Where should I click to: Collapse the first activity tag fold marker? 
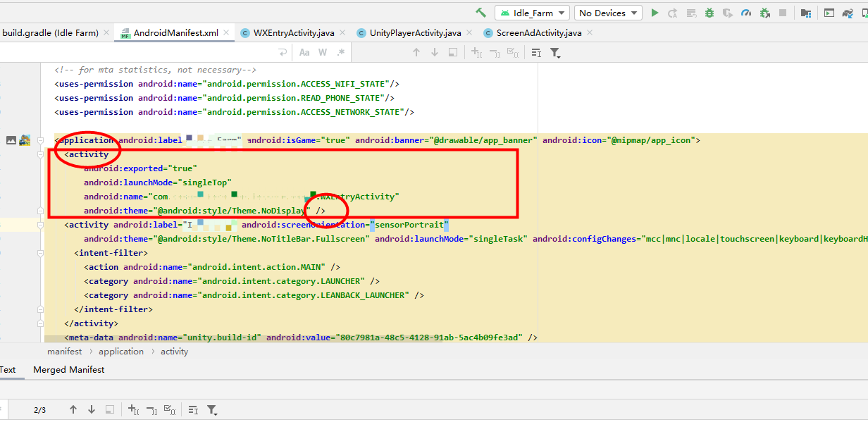[40, 154]
